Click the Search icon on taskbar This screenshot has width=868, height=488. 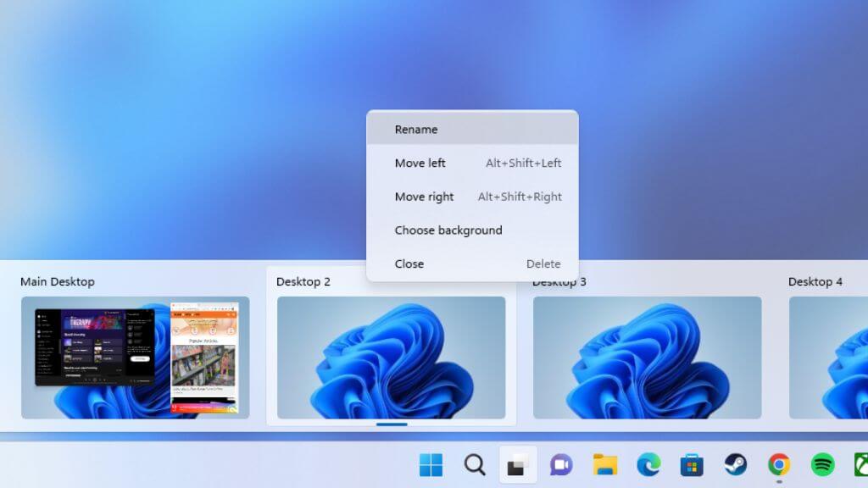click(x=474, y=465)
